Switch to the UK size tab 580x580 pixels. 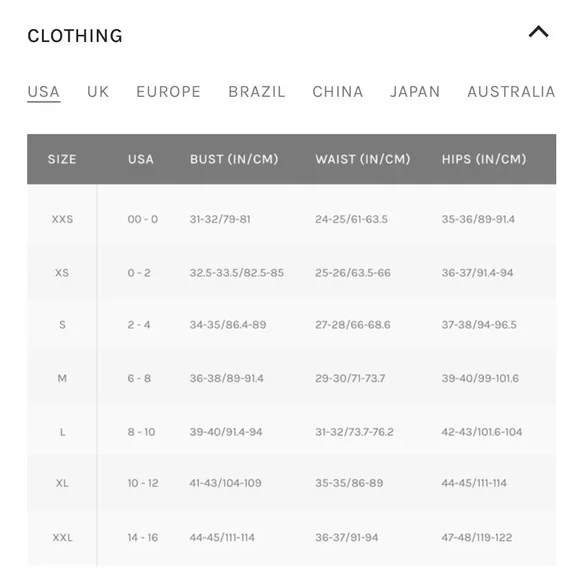(x=98, y=92)
